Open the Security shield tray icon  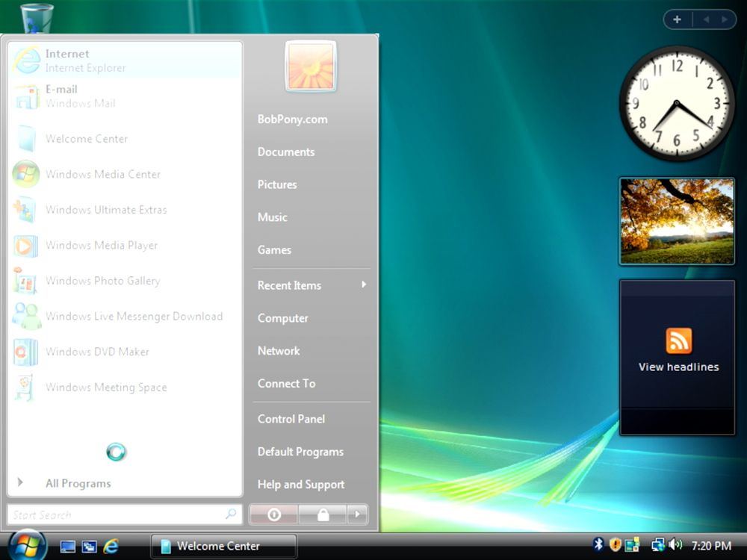(615, 544)
